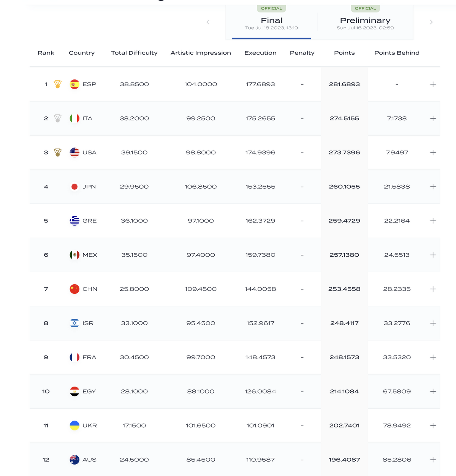Click the Spain flag icon
Screen dimensions: 456x476
pos(74,84)
